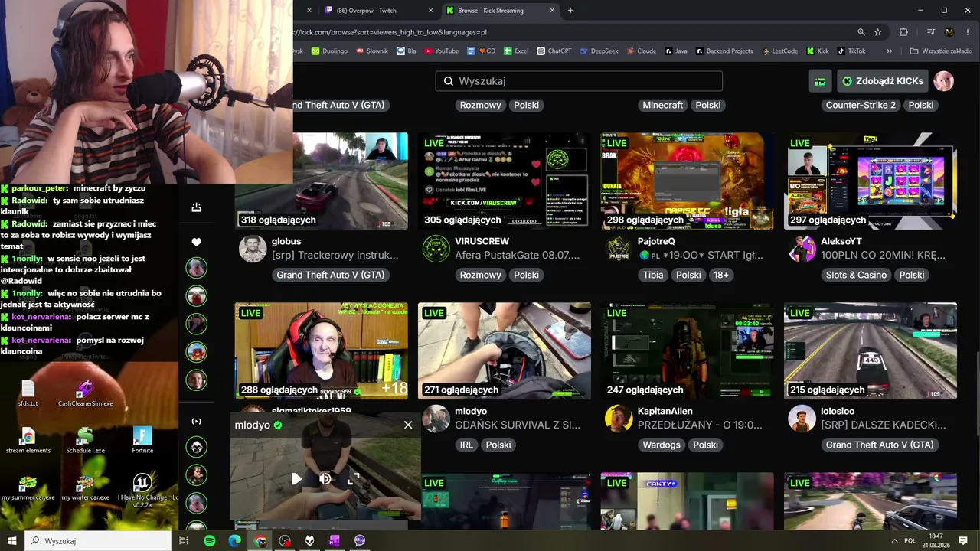The image size is (980, 551).
Task: Open the globus GTA stream thumbnail
Action: tap(322, 181)
